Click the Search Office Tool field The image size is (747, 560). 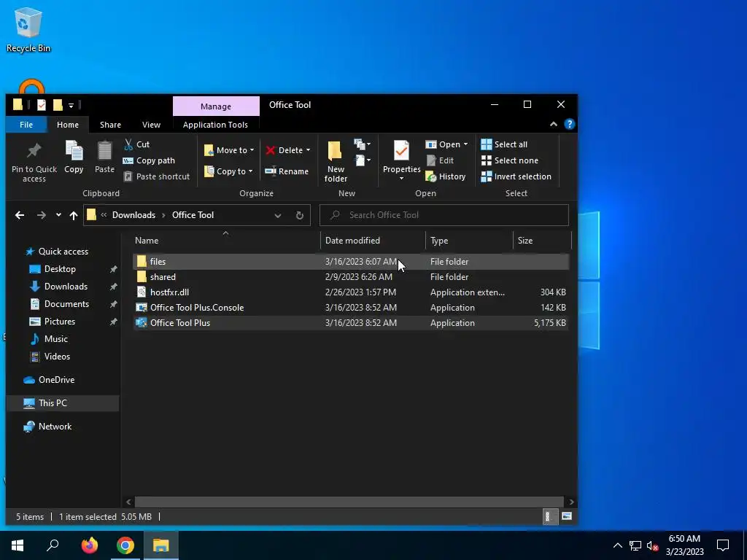pos(444,215)
